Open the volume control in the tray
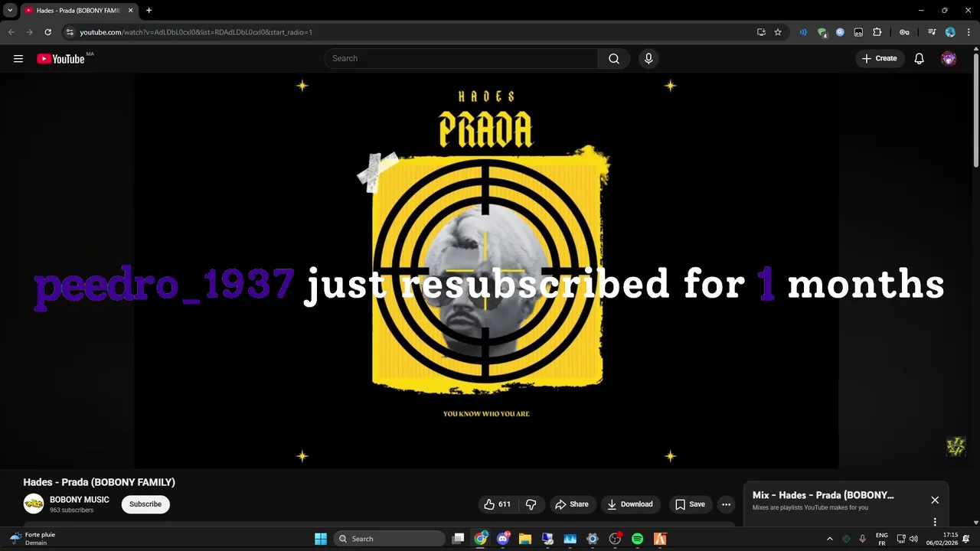Image resolution: width=980 pixels, height=551 pixels. [x=913, y=539]
